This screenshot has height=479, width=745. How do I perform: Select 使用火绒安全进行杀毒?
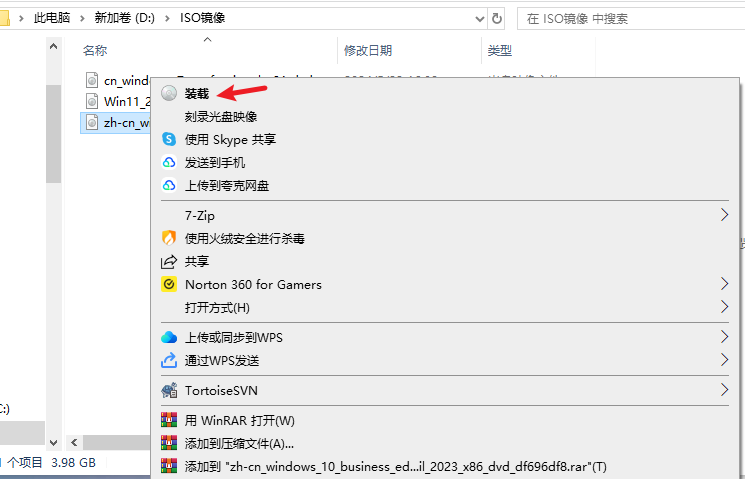tap(244, 238)
